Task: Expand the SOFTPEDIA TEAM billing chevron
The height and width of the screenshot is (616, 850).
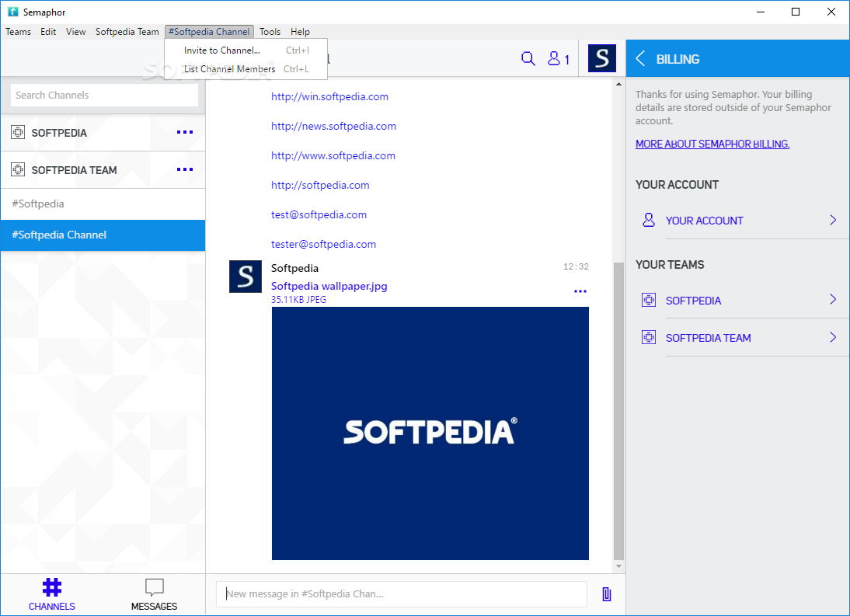Action: pos(833,338)
